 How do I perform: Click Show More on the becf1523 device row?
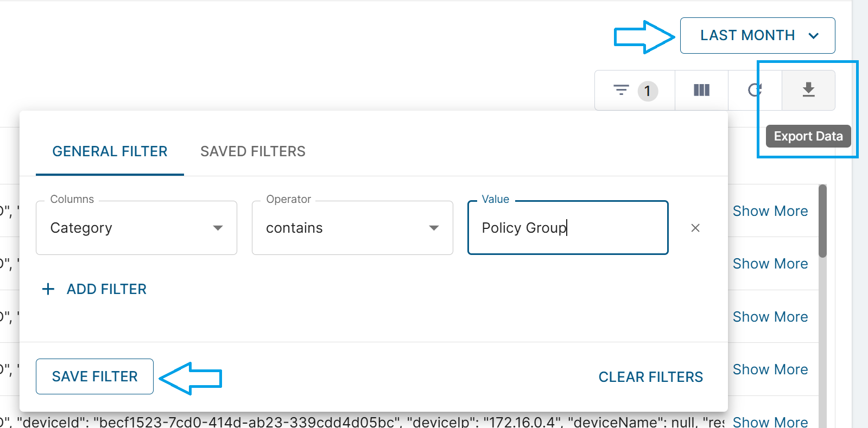770,421
